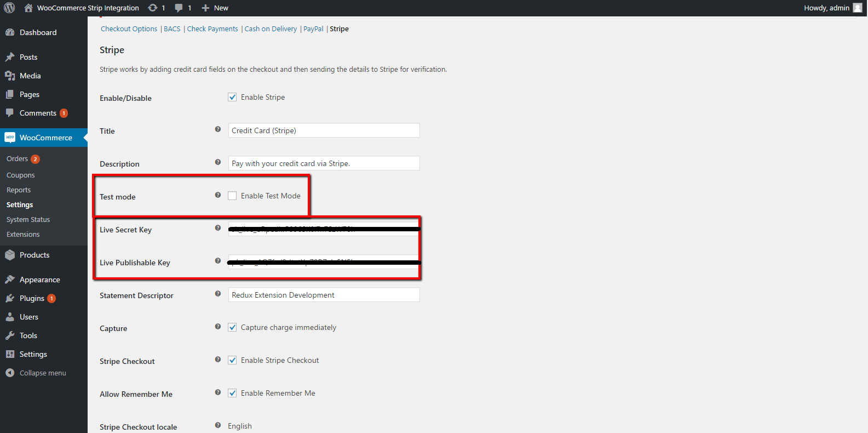Click the Description input field

coord(324,163)
